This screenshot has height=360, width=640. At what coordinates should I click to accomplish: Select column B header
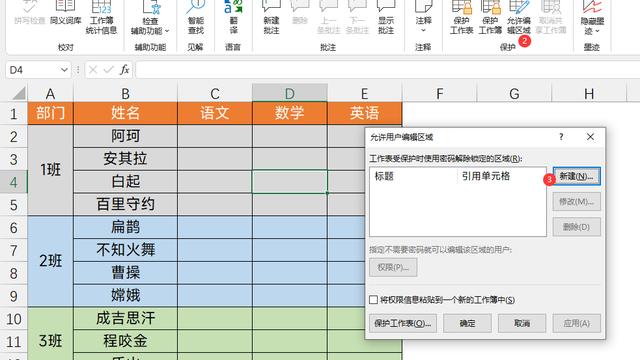(125, 93)
